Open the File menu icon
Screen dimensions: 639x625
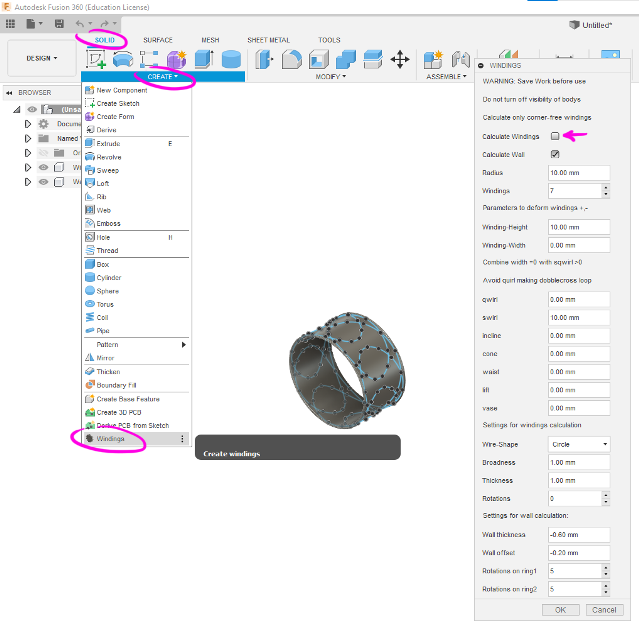34,24
